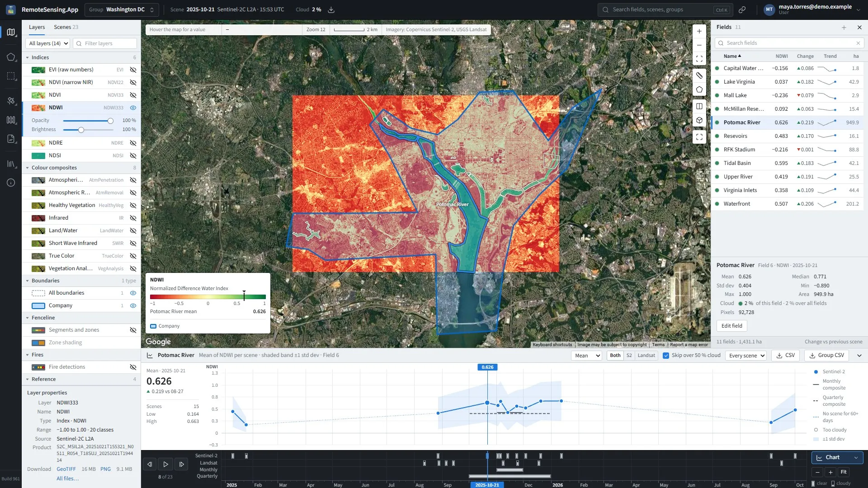
Task: Show the True Color layer
Action: pos(133,256)
